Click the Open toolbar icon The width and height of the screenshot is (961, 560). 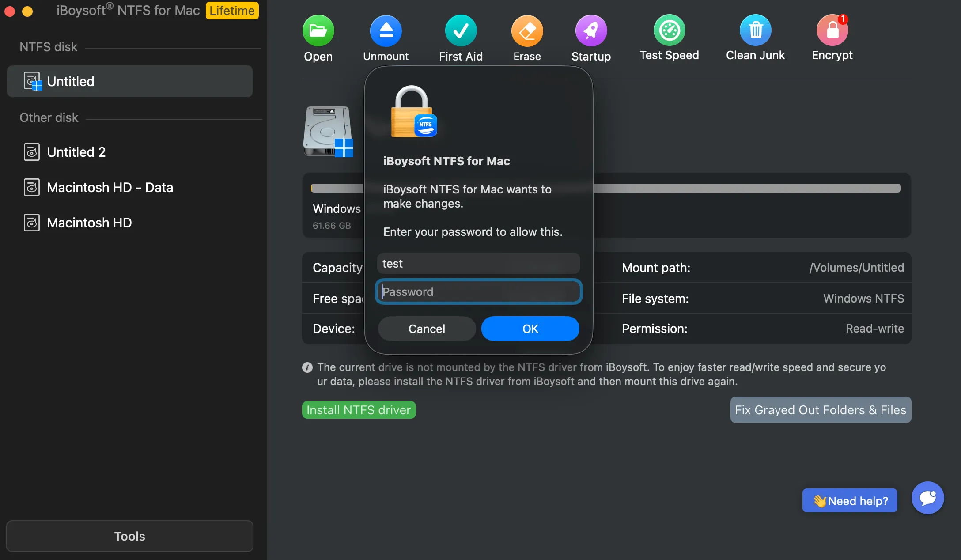pyautogui.click(x=318, y=30)
